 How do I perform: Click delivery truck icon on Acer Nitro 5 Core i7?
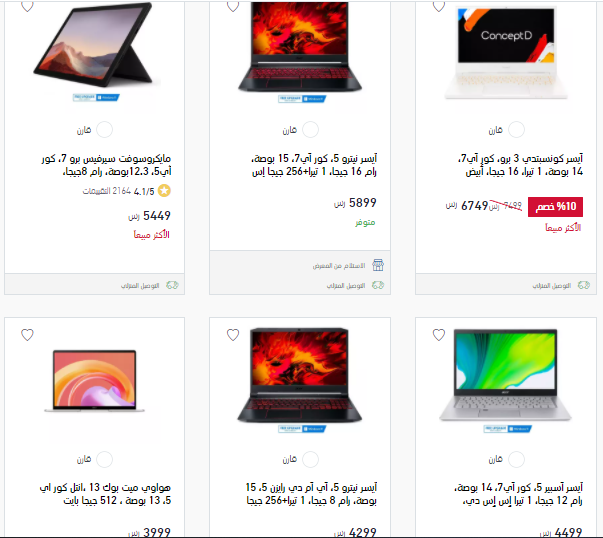tap(378, 285)
